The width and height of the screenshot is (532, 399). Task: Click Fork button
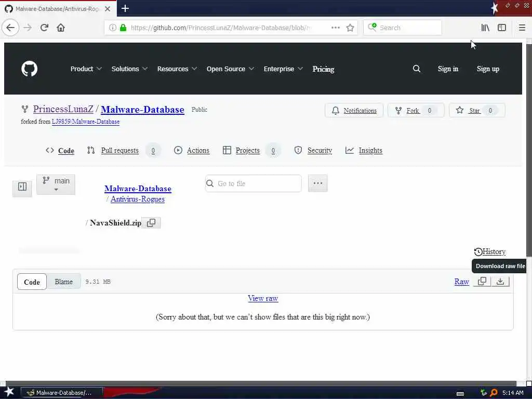point(416,110)
